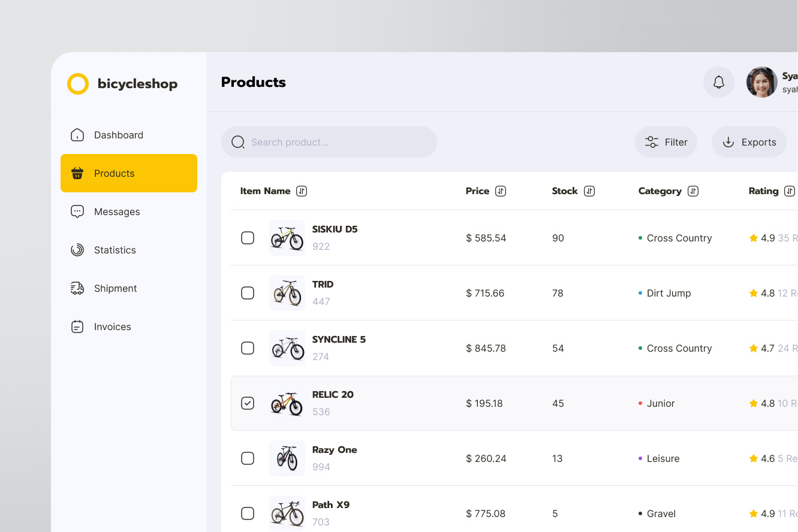Switch to the Dashboard section
The height and width of the screenshot is (532, 798).
point(118,135)
